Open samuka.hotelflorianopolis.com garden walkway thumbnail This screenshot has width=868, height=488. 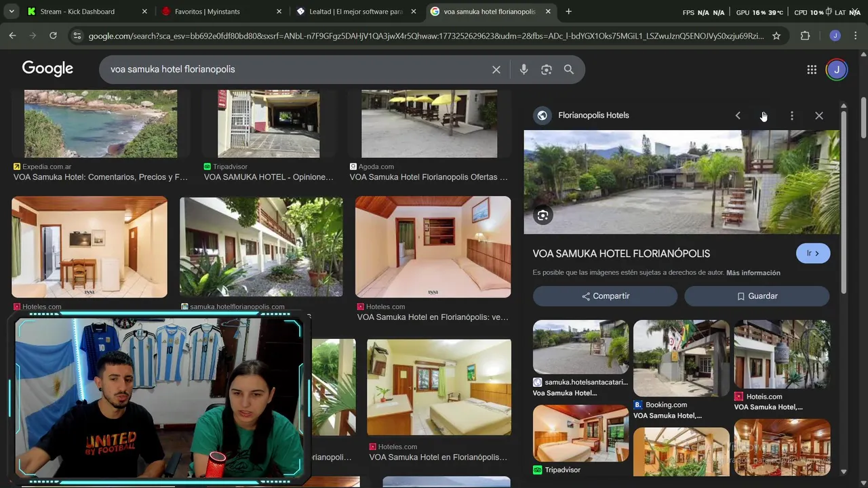(x=261, y=247)
